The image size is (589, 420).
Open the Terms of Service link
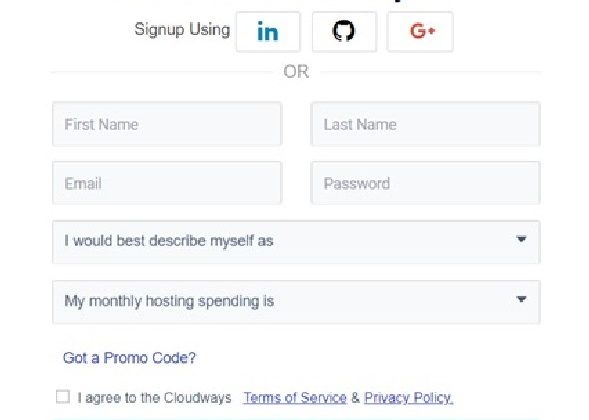295,397
